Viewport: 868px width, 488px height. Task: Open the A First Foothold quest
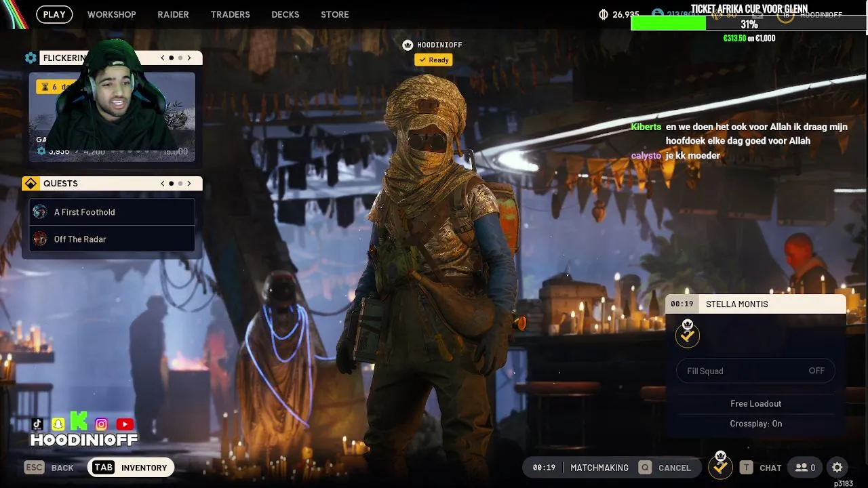coord(112,212)
